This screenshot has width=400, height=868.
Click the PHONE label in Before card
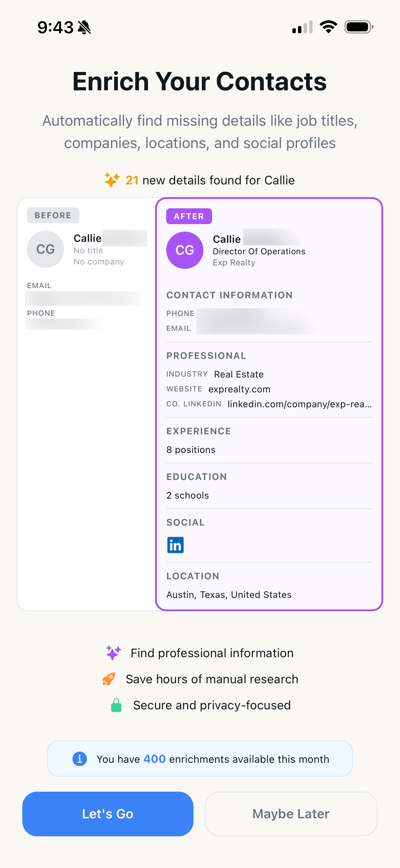(41, 313)
